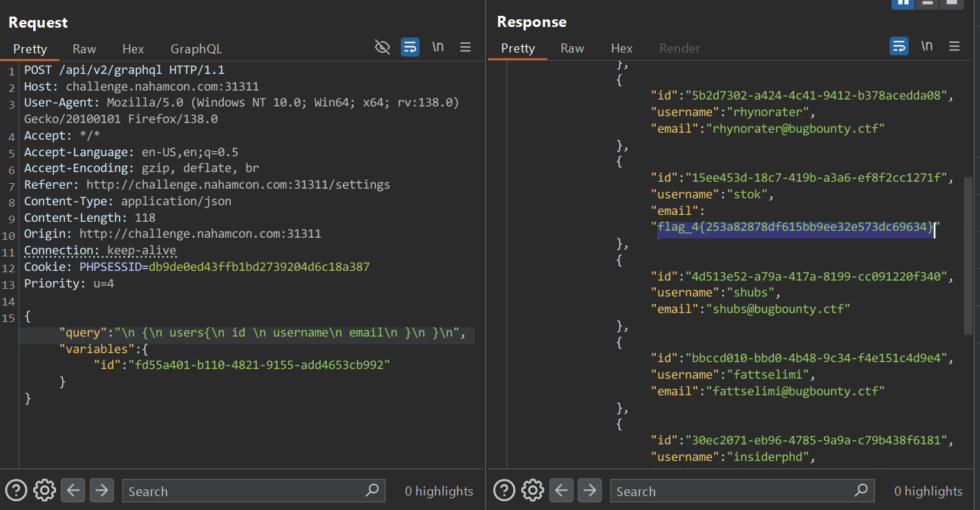The image size is (980, 510).
Task: Select the Raw tab in Request
Action: point(84,48)
